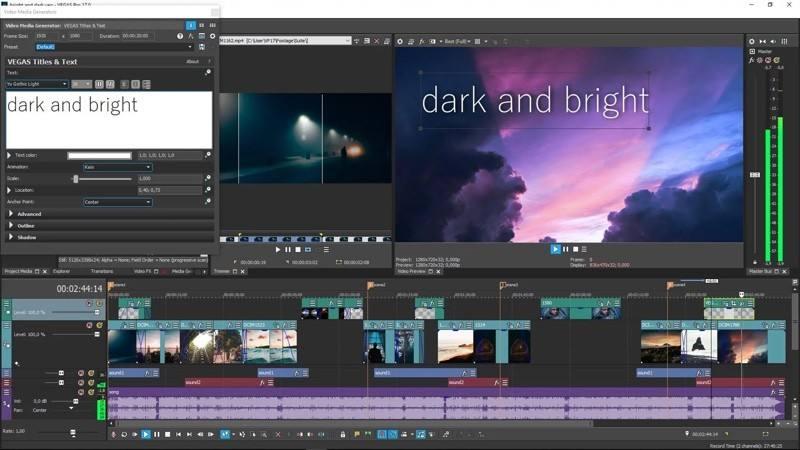Expand the Text color section

[9, 155]
